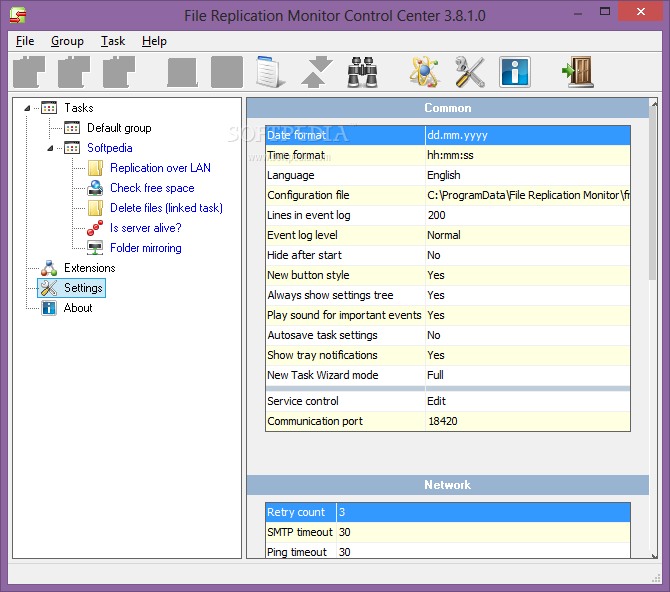Click the Play sound for important events row
The height and width of the screenshot is (592, 670).
(x=448, y=315)
